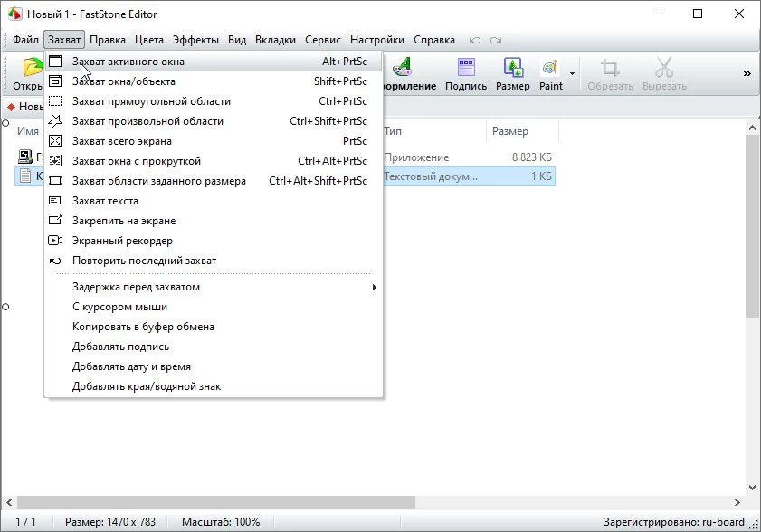
Task: Click the Подпись caption toolbar icon
Action: pyautogui.click(x=466, y=67)
